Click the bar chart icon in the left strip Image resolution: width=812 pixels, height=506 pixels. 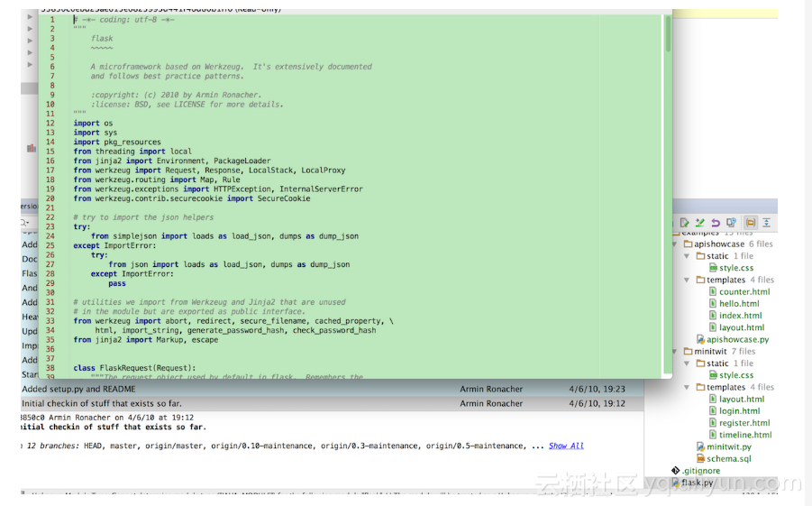pyautogui.click(x=32, y=148)
